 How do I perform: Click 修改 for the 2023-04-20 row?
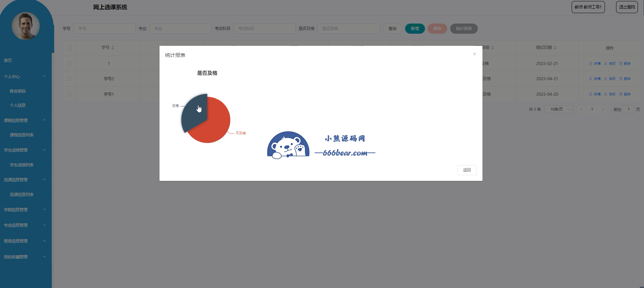[610, 94]
